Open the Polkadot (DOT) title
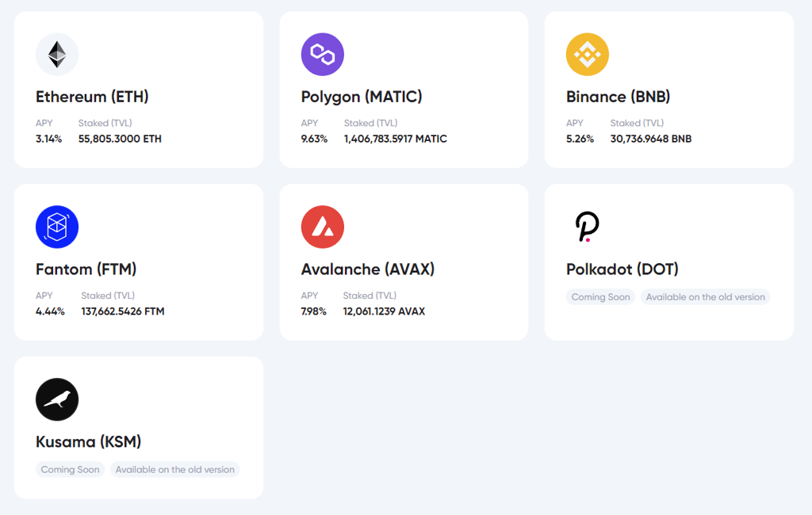The image size is (812, 515). 622,269
